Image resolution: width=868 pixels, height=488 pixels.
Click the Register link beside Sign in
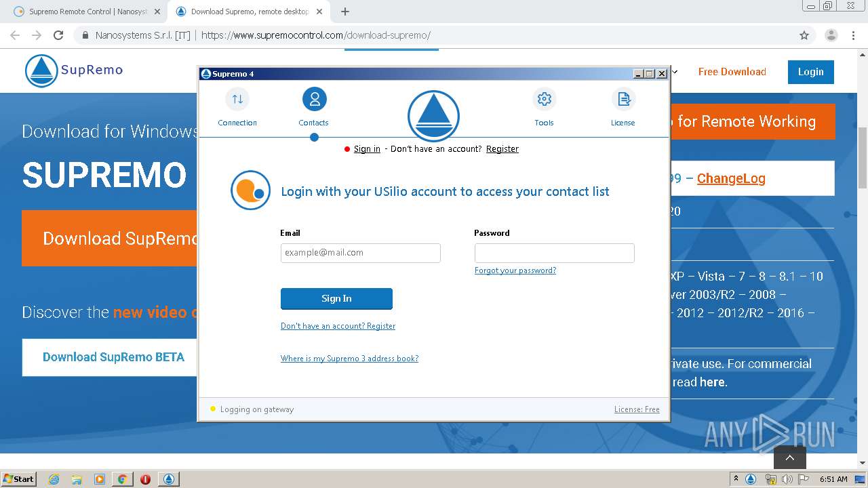tap(502, 149)
